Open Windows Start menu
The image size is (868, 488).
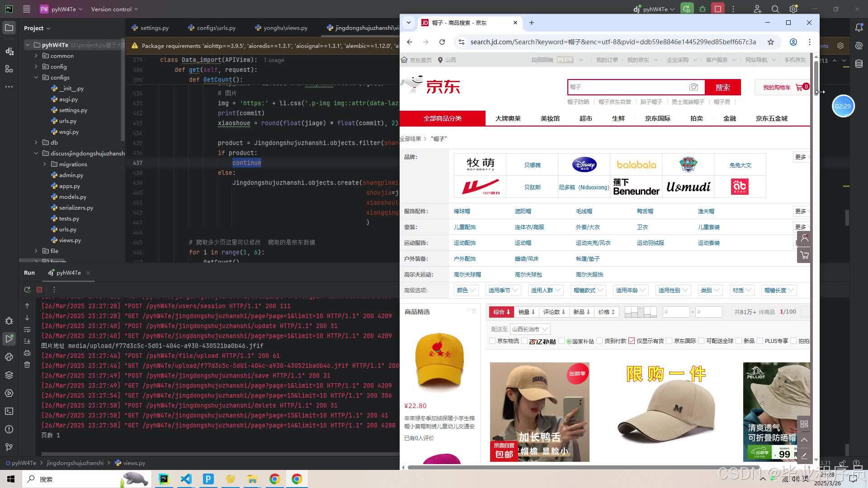[x=11, y=479]
